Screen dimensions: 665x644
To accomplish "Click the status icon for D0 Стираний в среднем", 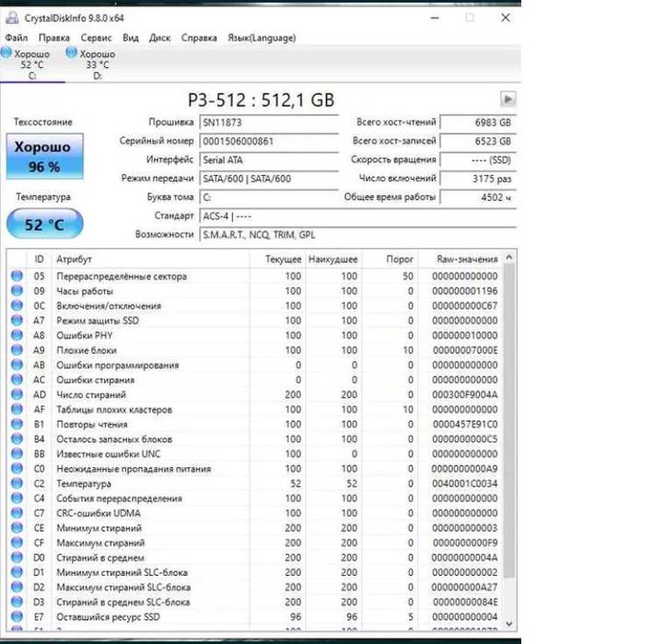I will [x=17, y=557].
